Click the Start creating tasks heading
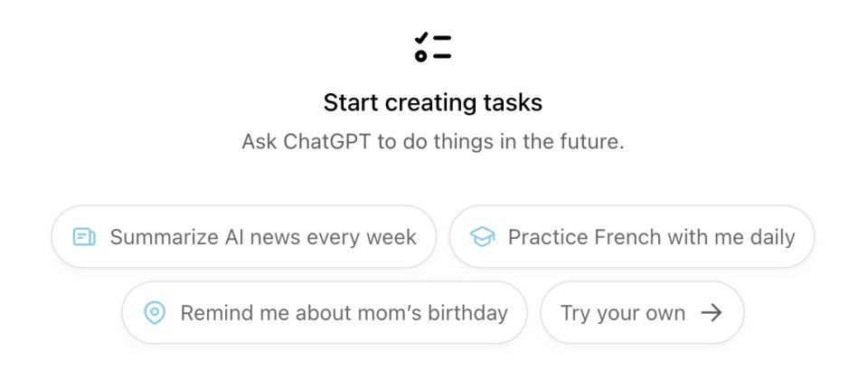This screenshot has width=868, height=380. 433,103
